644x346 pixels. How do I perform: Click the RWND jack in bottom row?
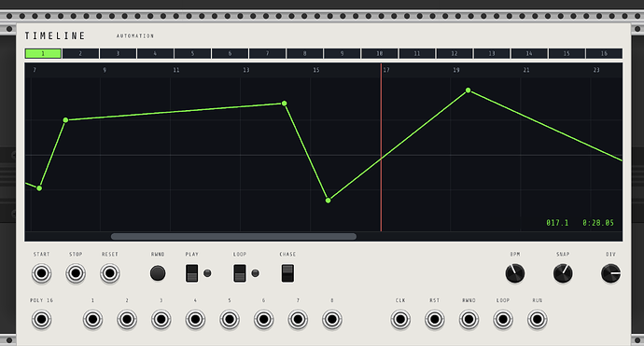pos(469,319)
